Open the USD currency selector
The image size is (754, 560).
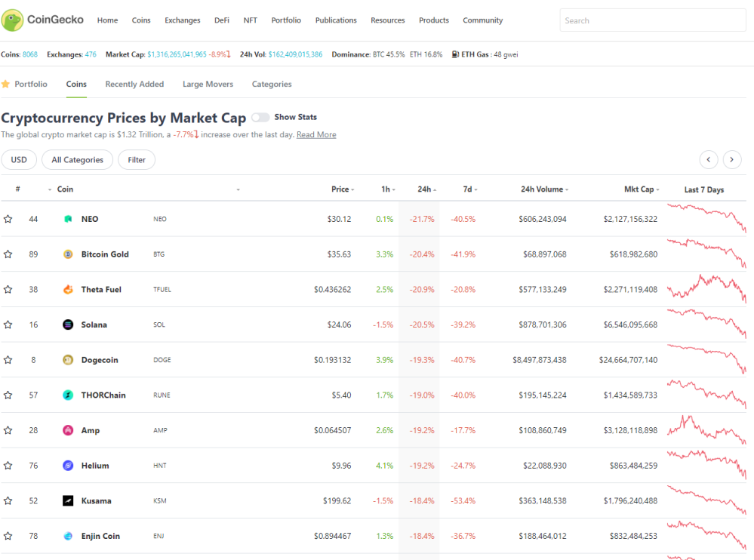tap(19, 159)
